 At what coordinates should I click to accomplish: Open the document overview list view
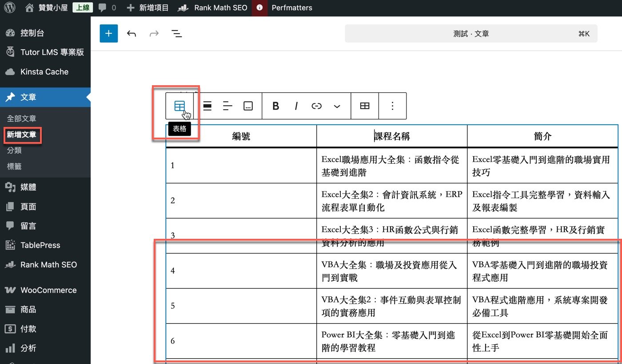coord(177,34)
